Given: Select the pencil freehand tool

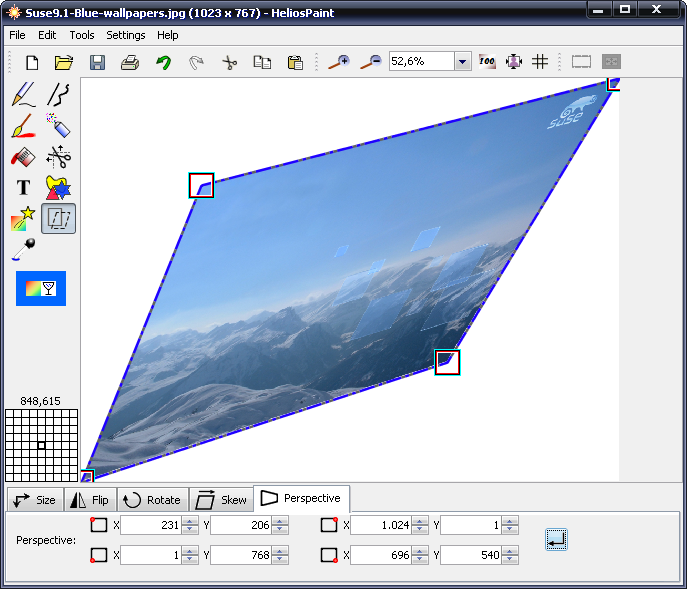Looking at the screenshot, I should click(x=24, y=94).
